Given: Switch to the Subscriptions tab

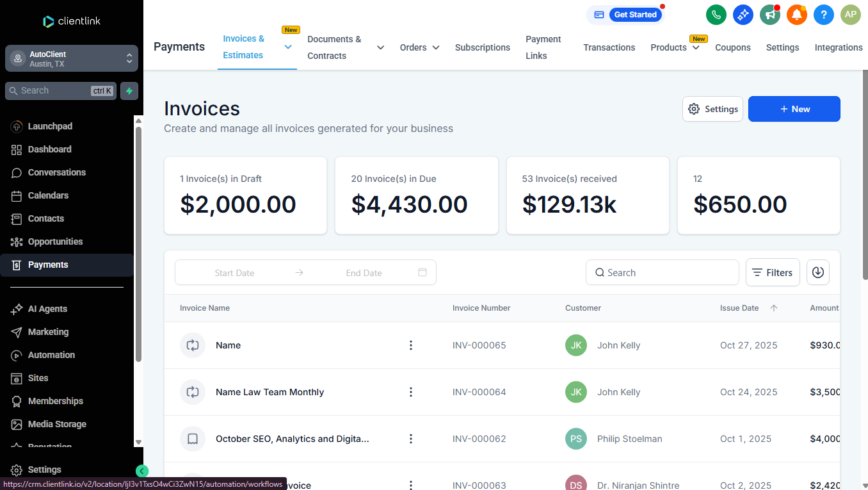Looking at the screenshot, I should coord(482,47).
